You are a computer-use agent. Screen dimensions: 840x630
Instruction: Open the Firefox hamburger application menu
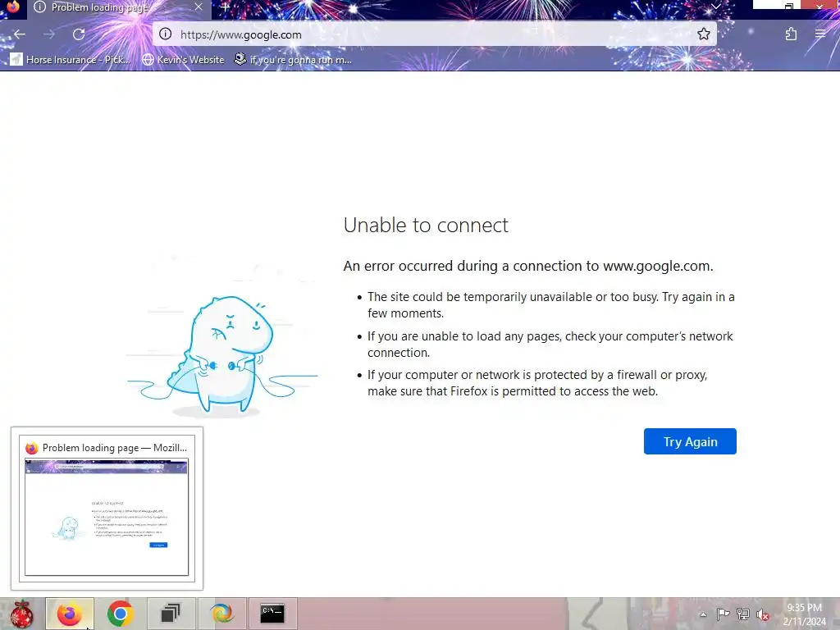pyautogui.click(x=820, y=34)
